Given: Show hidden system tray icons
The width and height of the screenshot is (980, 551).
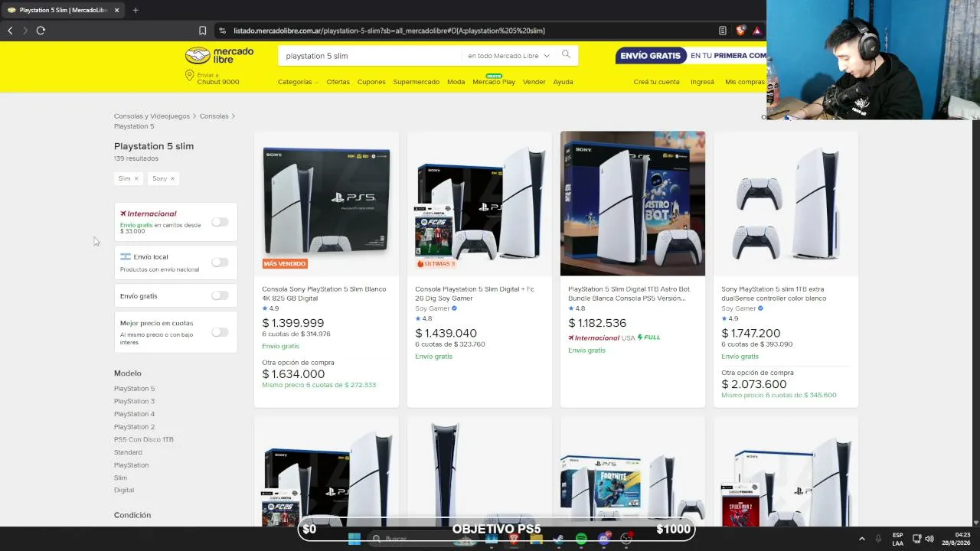Looking at the screenshot, I should 861,539.
